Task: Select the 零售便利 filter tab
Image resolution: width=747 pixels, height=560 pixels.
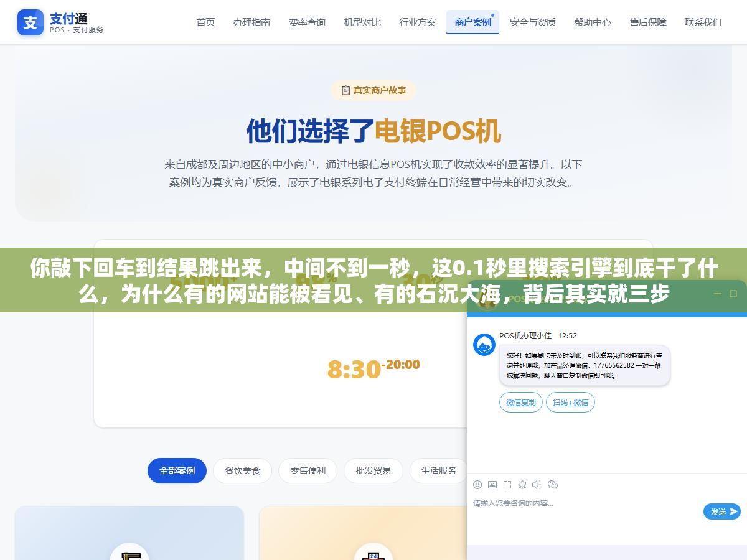Action: point(308,470)
